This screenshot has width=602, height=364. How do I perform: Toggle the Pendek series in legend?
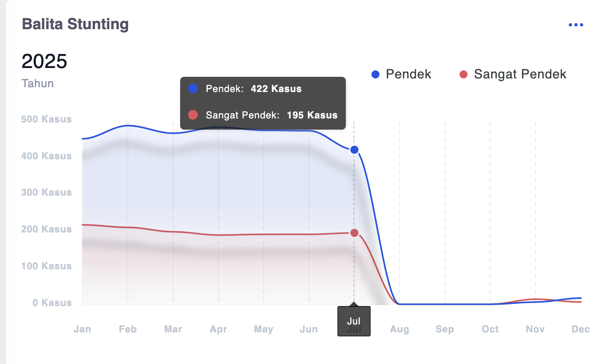[x=401, y=74]
